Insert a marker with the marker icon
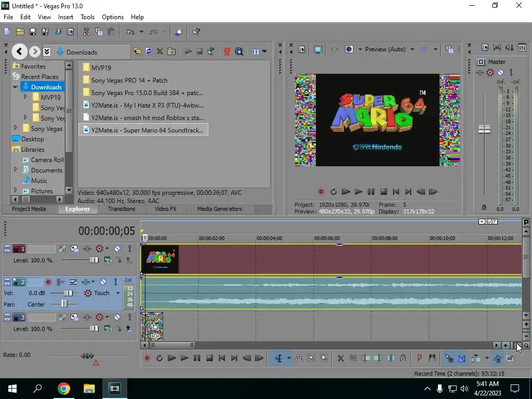The height and width of the screenshot is (399, 532). (x=419, y=358)
